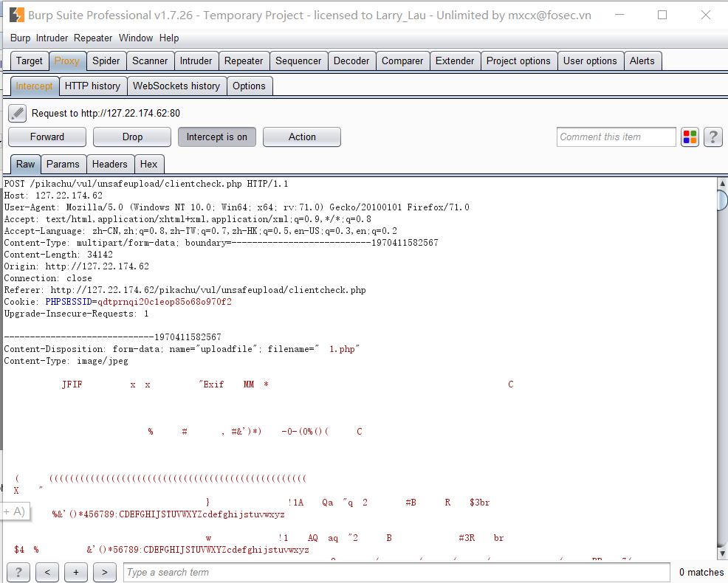728x583 pixels.
Task: Select the Proxy tab
Action: tap(67, 61)
